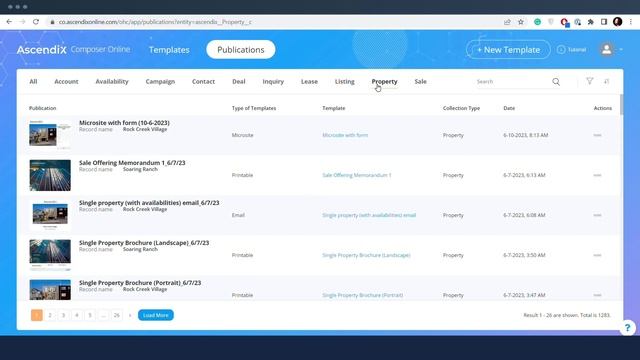Open actions menu for Microsite with form row
Image resolution: width=640 pixels, height=360 pixels.
coord(598,135)
